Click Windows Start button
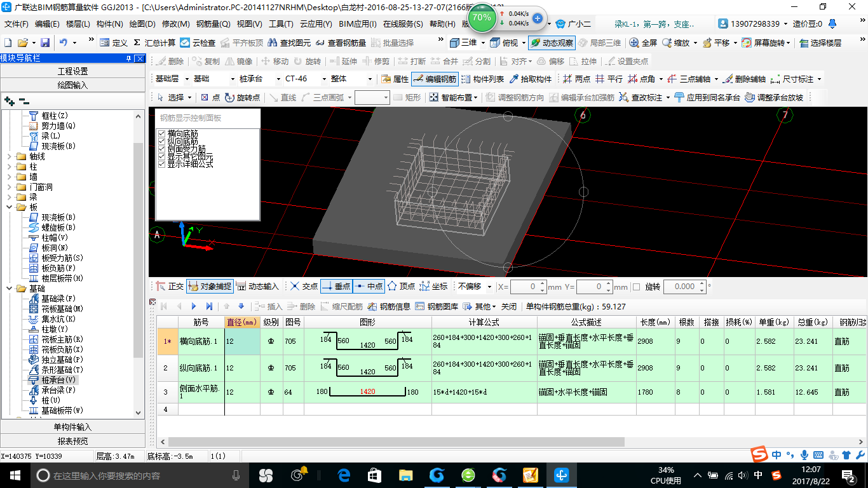Image resolution: width=868 pixels, height=488 pixels. pos(15,475)
